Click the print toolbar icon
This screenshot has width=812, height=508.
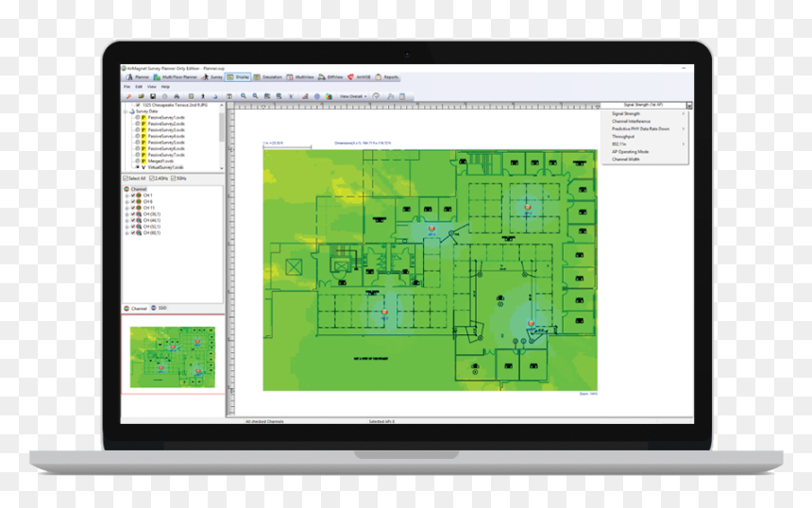(x=177, y=96)
